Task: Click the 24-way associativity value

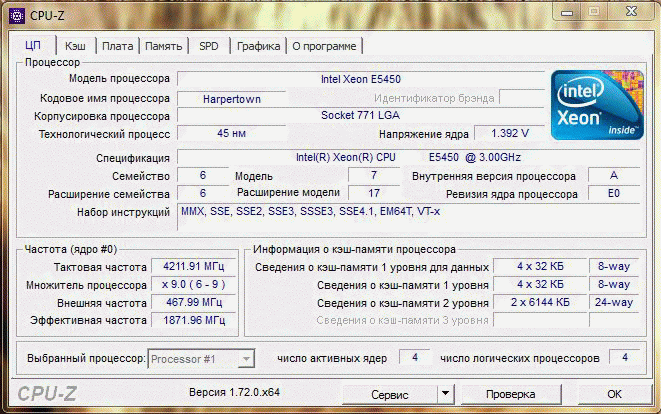Action: pos(614,302)
